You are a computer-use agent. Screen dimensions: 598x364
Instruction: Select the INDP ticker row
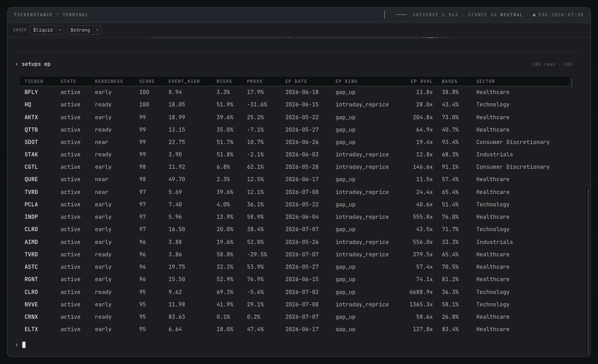click(x=295, y=217)
